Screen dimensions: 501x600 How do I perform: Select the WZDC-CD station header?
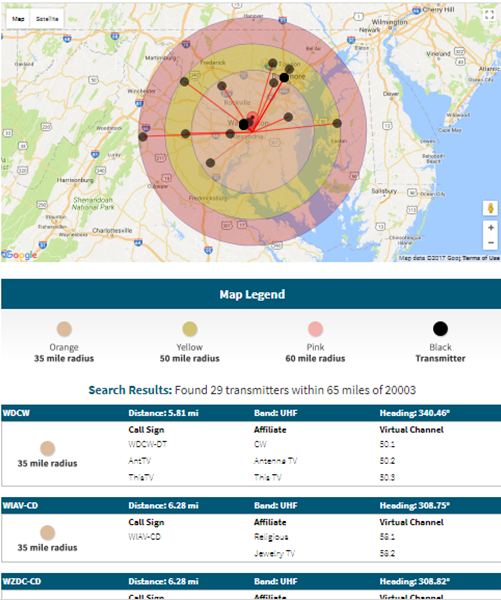click(x=251, y=581)
